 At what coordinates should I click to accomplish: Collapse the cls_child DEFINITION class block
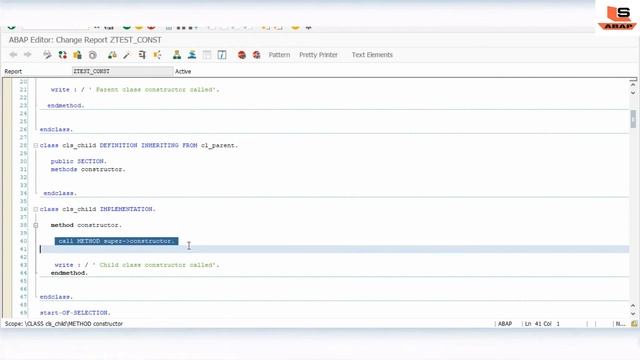coord(36,145)
